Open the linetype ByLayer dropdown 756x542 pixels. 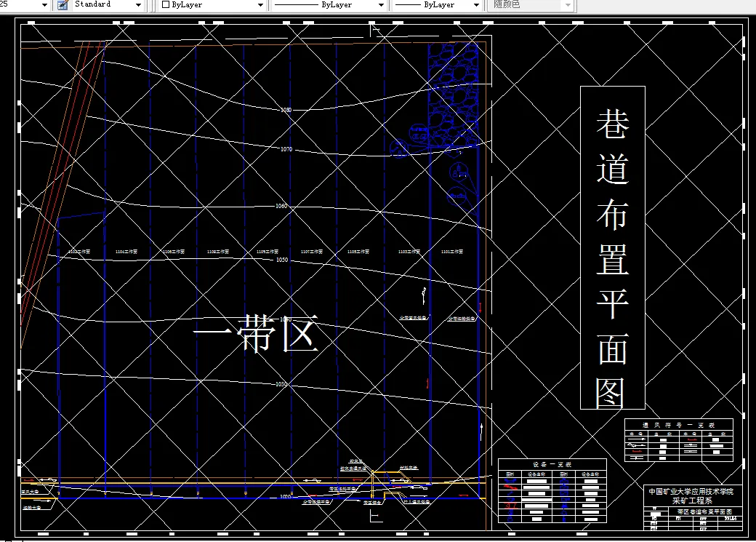[381, 4]
